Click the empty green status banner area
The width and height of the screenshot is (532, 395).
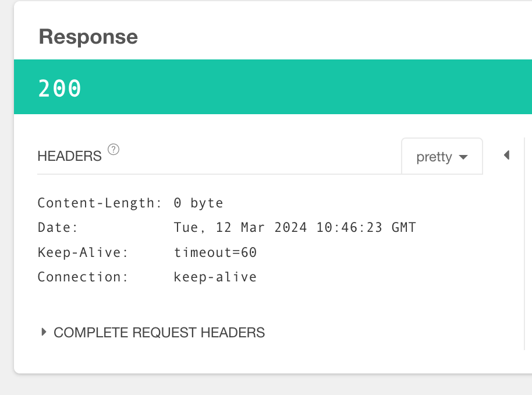click(306, 87)
